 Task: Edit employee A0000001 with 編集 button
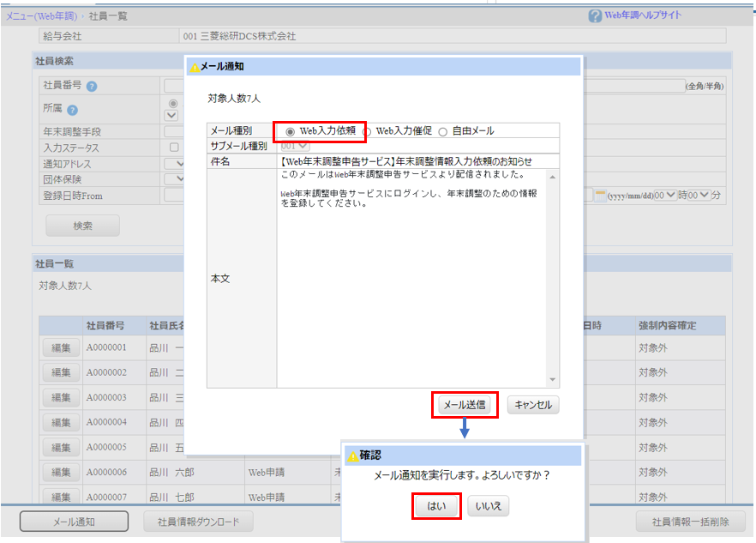(61, 348)
